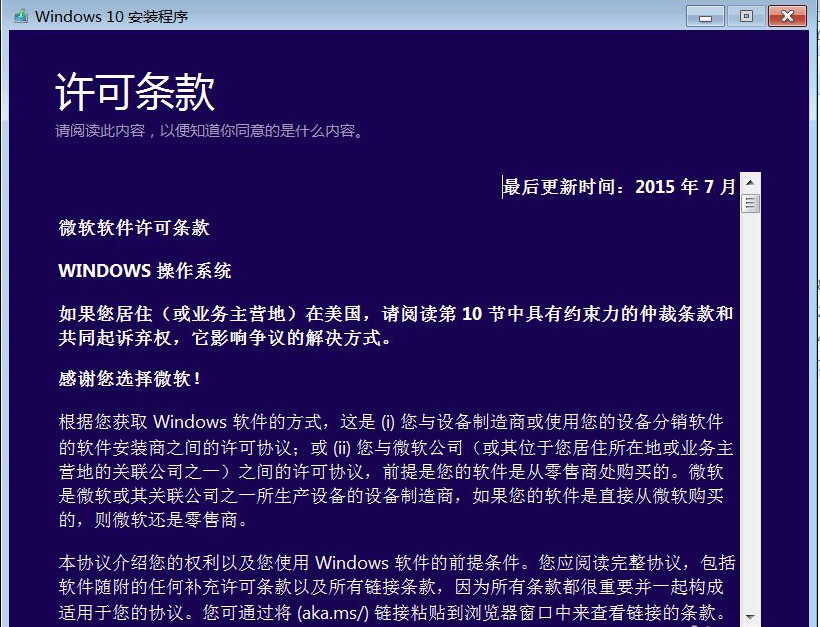Minimize the Windows 10 安装程序 window

click(705, 16)
